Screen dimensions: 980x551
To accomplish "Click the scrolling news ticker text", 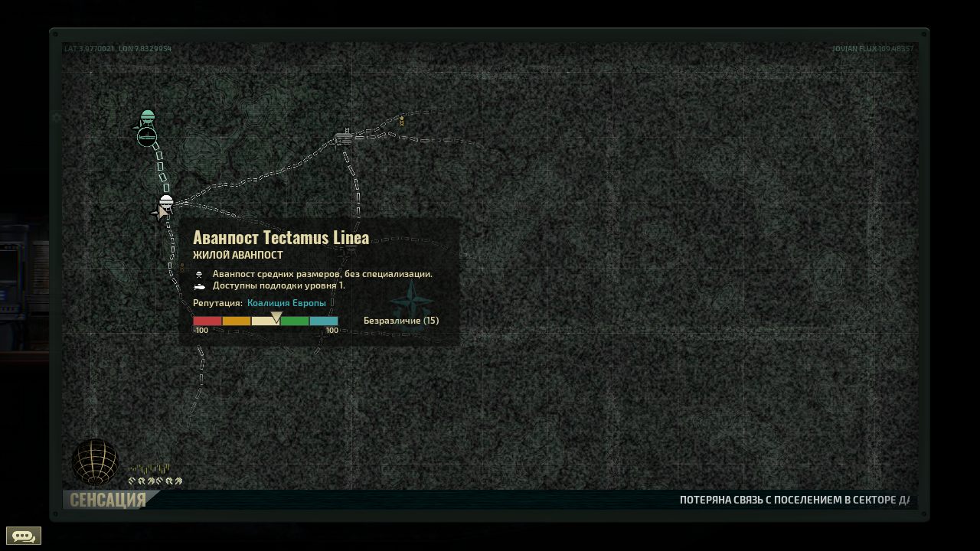I will pyautogui.click(x=794, y=500).
